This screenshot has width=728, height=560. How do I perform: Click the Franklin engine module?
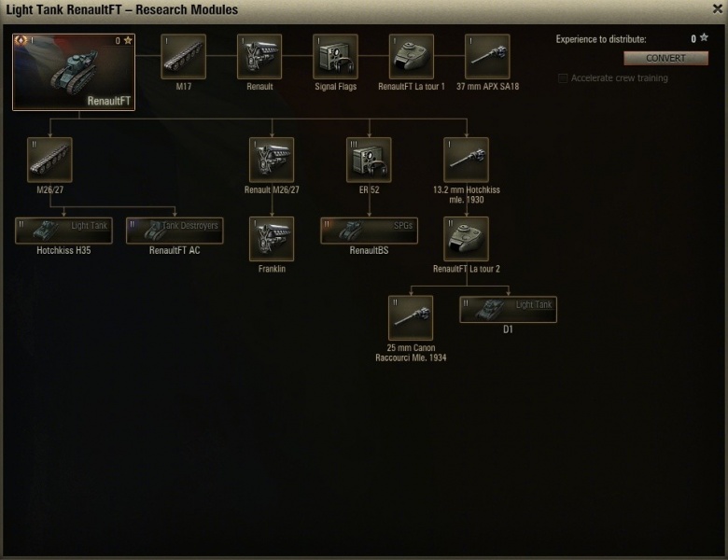[272, 239]
